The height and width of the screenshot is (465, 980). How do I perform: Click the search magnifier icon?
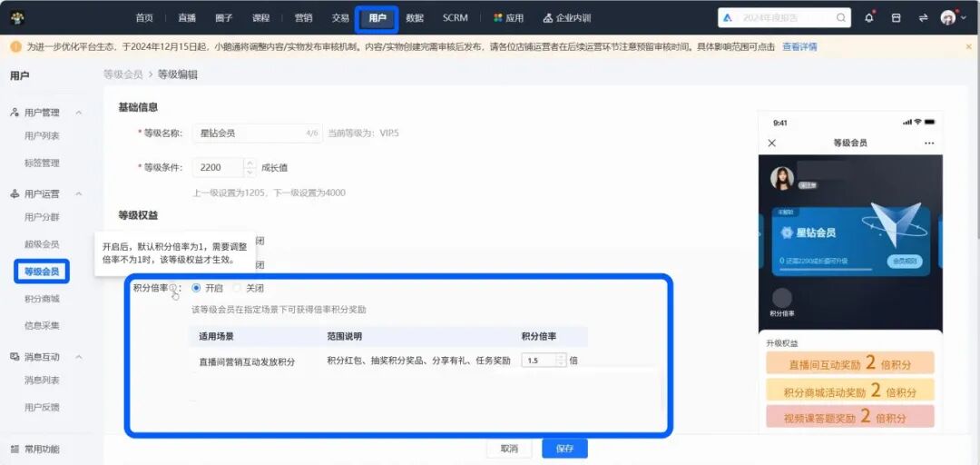click(x=841, y=17)
